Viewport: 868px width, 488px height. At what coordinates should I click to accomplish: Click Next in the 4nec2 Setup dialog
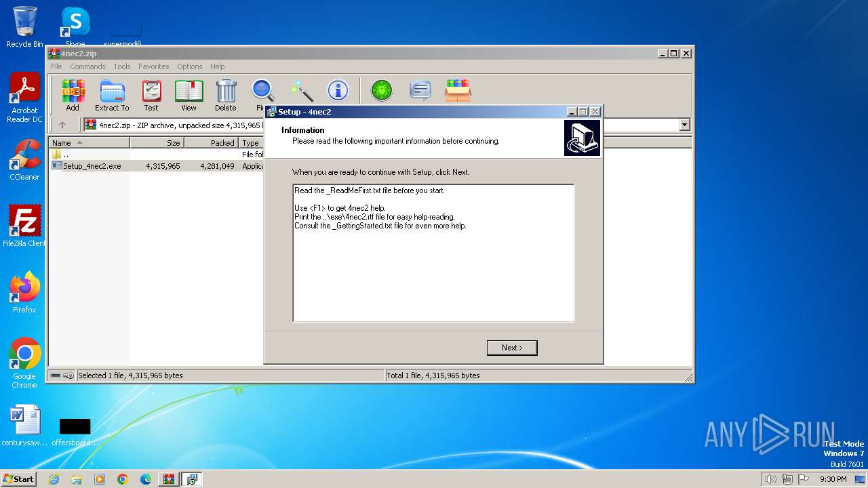pos(512,348)
